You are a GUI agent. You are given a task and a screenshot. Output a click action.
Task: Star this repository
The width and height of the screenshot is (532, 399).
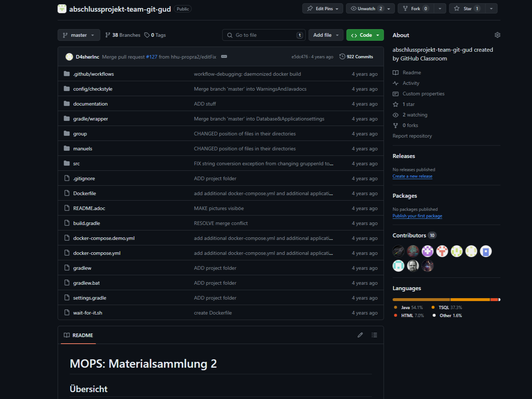(x=467, y=8)
